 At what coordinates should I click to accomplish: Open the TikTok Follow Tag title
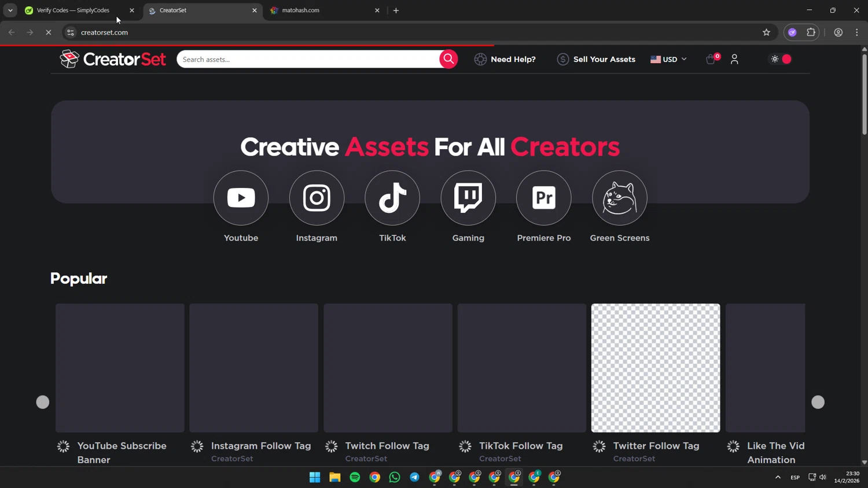point(521,446)
